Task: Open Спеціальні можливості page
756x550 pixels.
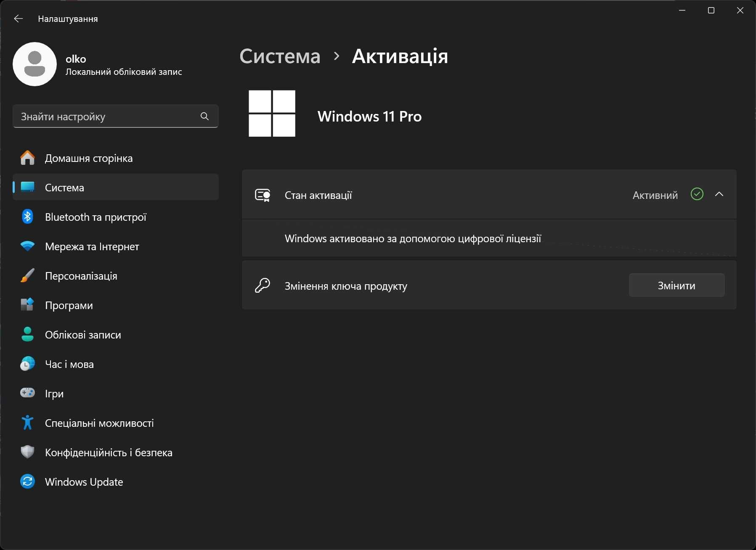Action: pos(116,423)
